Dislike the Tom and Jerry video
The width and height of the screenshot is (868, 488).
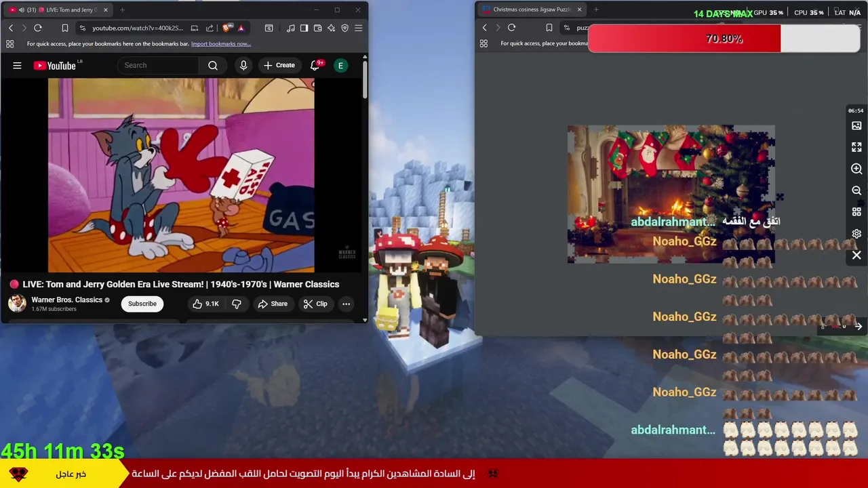[x=237, y=304]
